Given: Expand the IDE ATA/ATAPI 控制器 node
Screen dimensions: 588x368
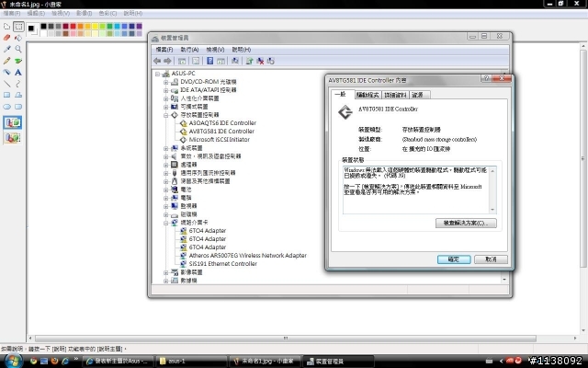Looking at the screenshot, I should [165, 90].
